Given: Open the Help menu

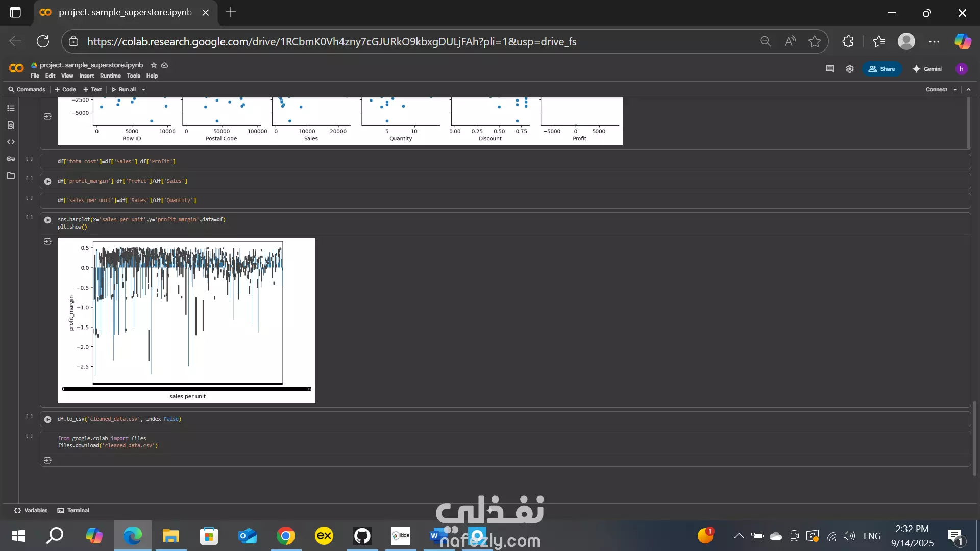Looking at the screenshot, I should pyautogui.click(x=152, y=76).
